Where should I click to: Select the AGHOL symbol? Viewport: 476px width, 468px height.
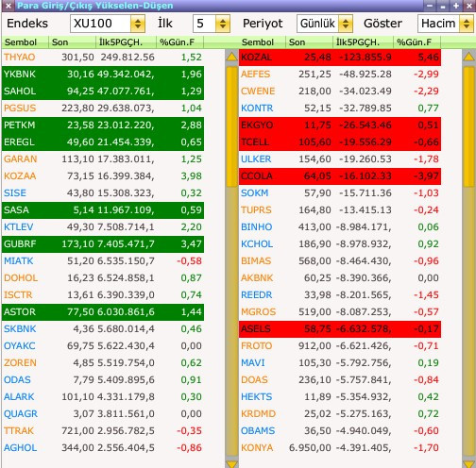pos(20,448)
